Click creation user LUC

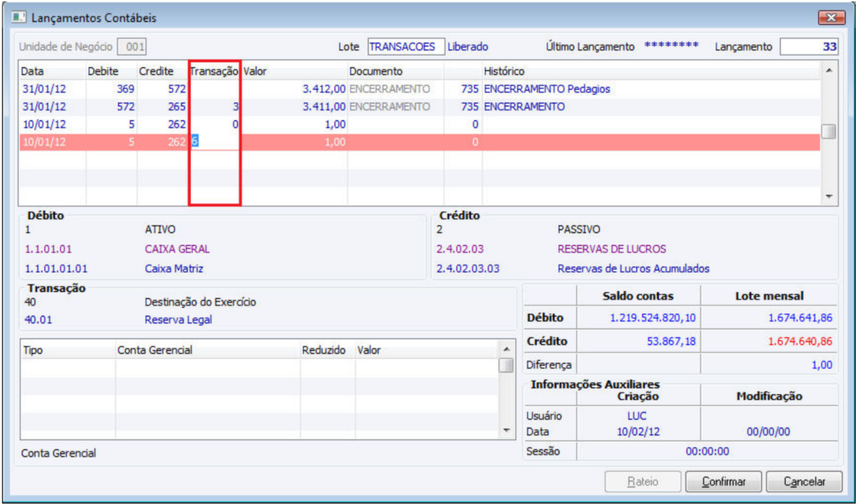click(x=637, y=416)
